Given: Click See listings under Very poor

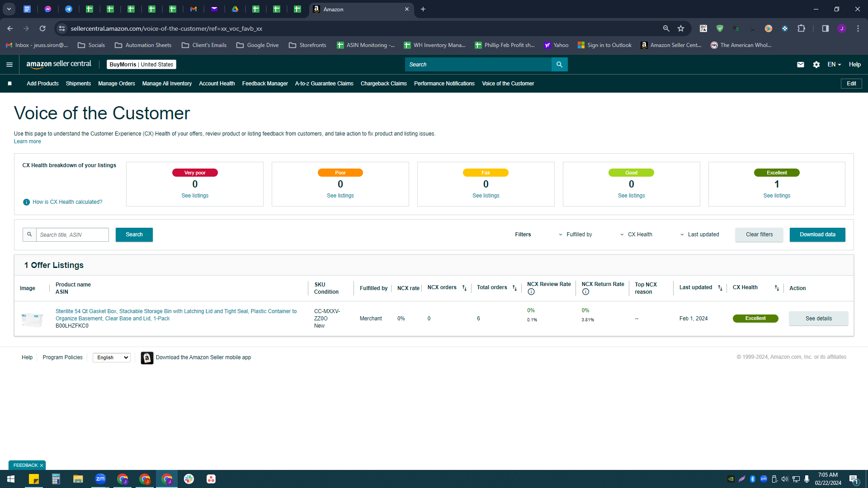Looking at the screenshot, I should coord(195,196).
